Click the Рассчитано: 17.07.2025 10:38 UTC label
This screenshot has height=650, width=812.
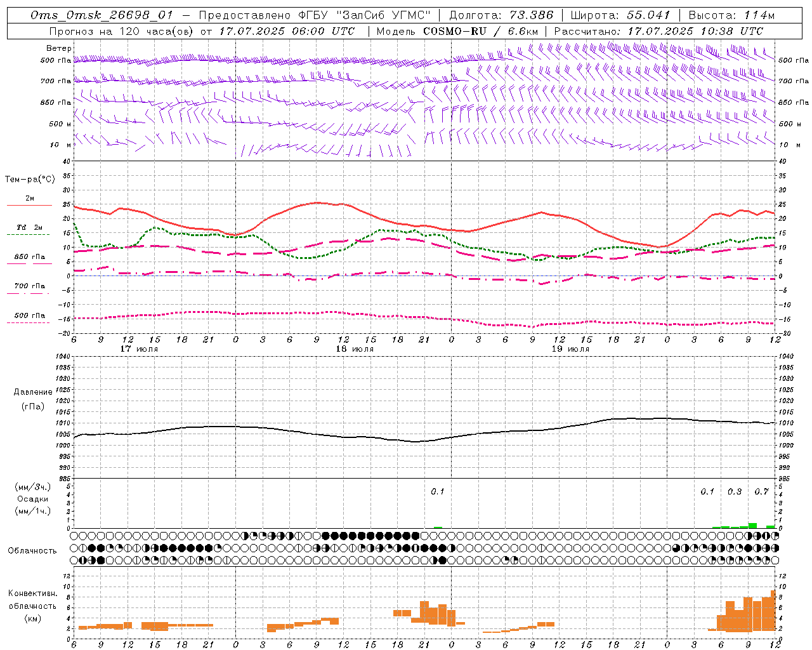[x=658, y=31]
